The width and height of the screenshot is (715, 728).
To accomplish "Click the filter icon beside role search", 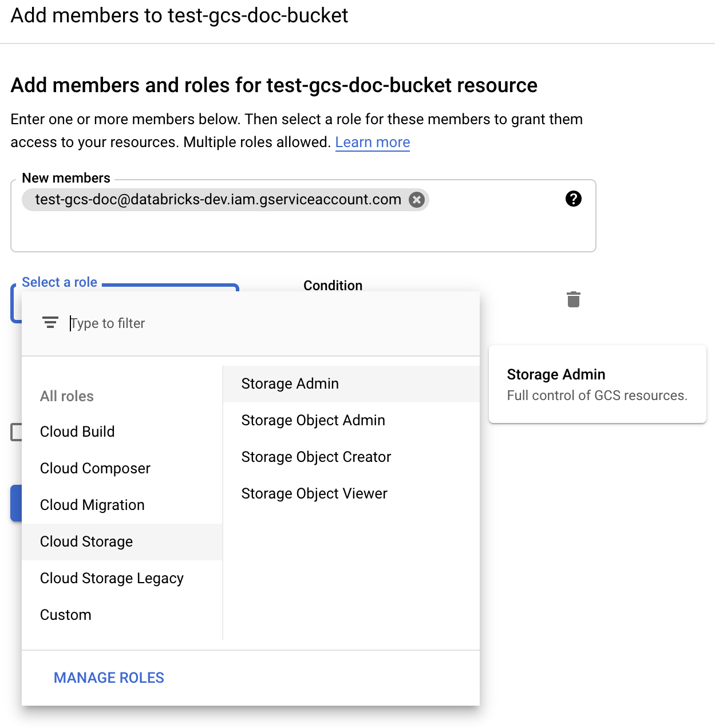I will click(x=50, y=322).
